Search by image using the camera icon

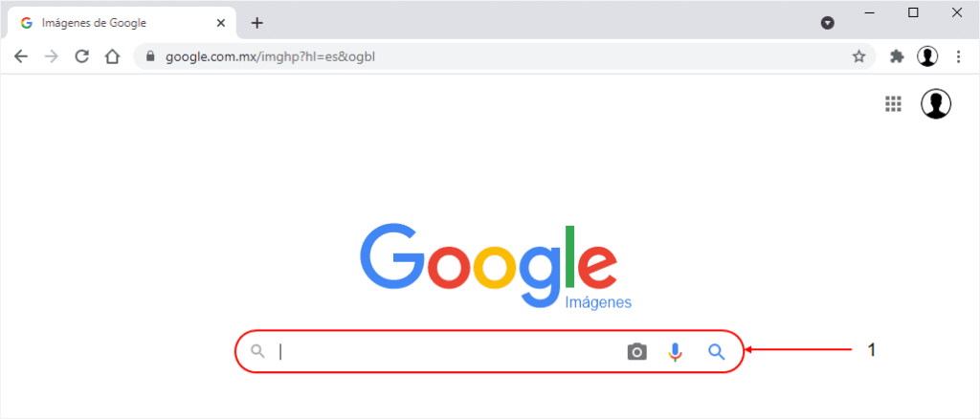(636, 352)
